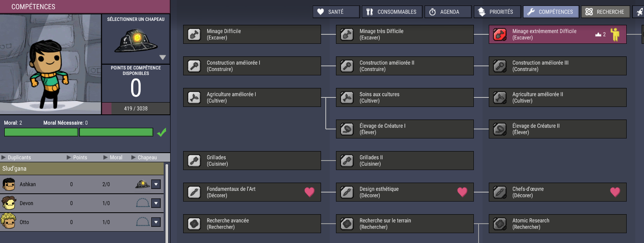
Task: Select the Élevage de Créature I icon
Action: 347,129
